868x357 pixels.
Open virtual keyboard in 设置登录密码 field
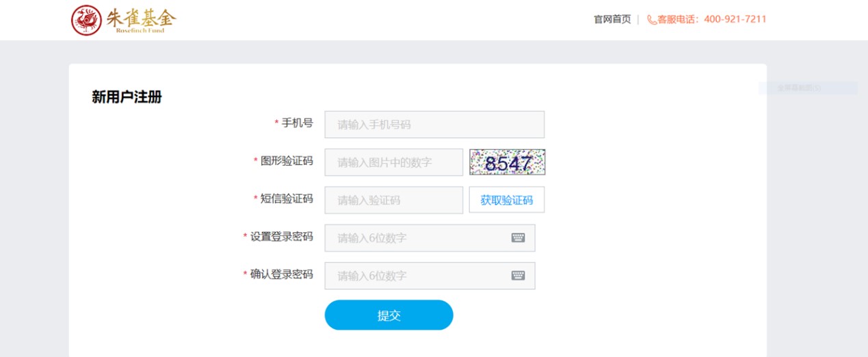[518, 238]
